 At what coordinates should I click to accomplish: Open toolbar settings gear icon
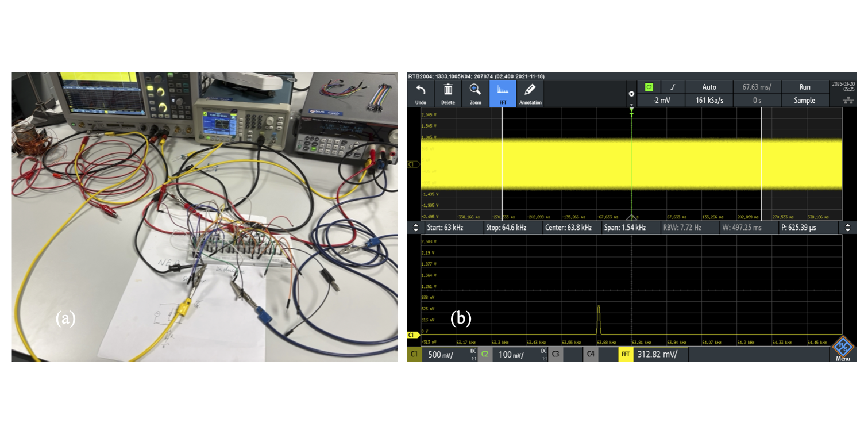631,94
